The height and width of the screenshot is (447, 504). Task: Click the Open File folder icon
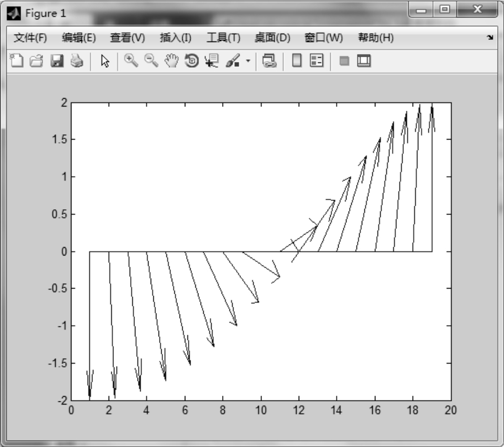click(x=36, y=61)
